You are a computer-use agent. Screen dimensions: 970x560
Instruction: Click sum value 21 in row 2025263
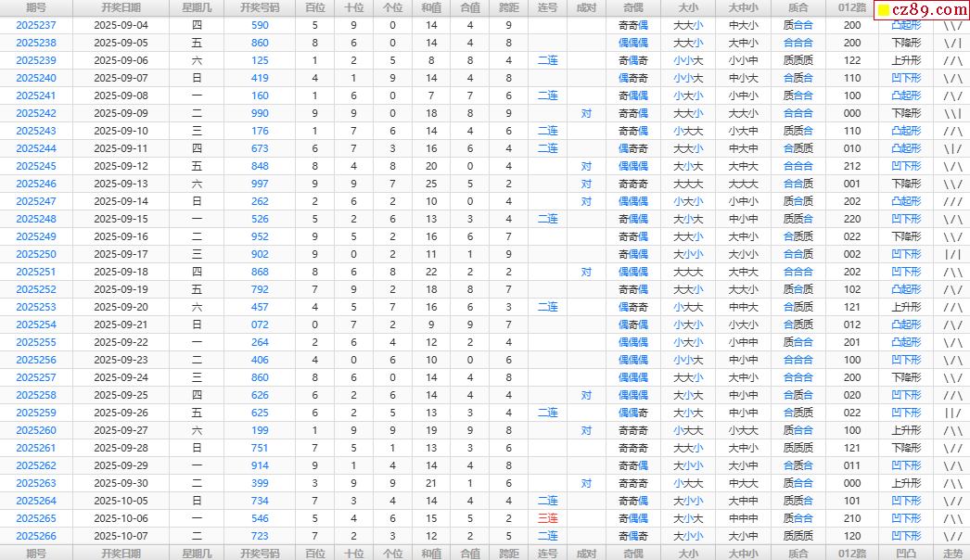[x=431, y=483]
